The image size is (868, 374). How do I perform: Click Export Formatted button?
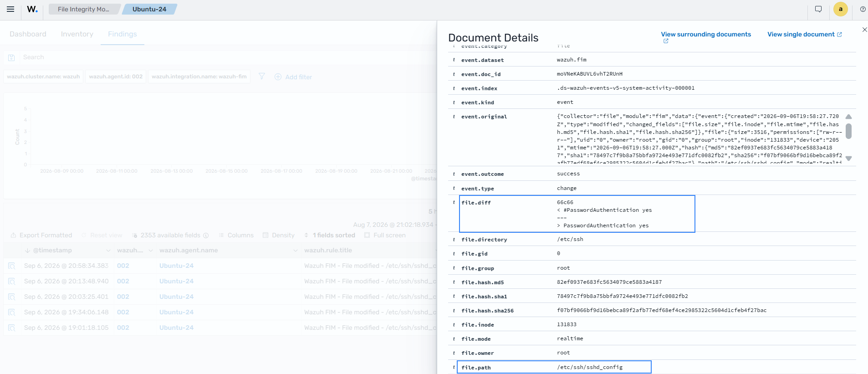[x=41, y=236]
